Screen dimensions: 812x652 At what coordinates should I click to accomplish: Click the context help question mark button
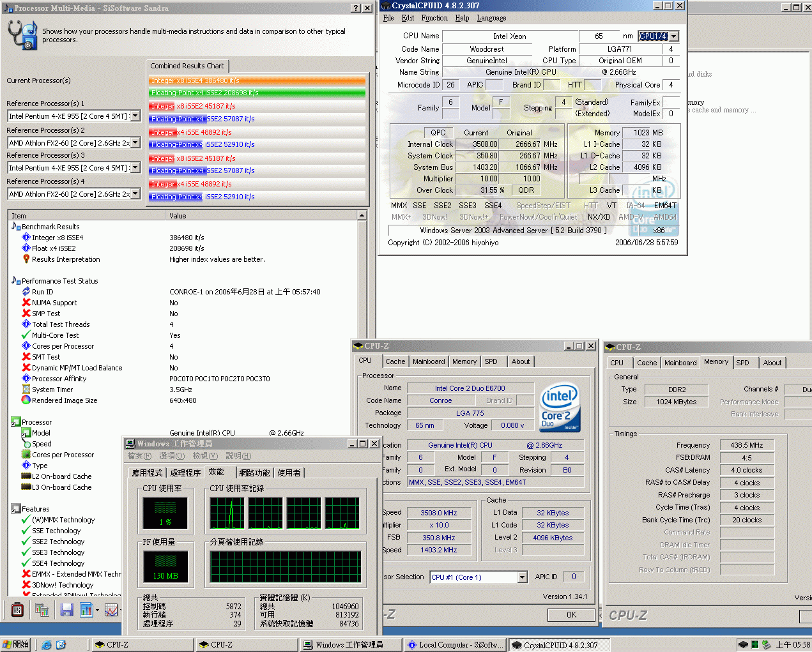356,8
